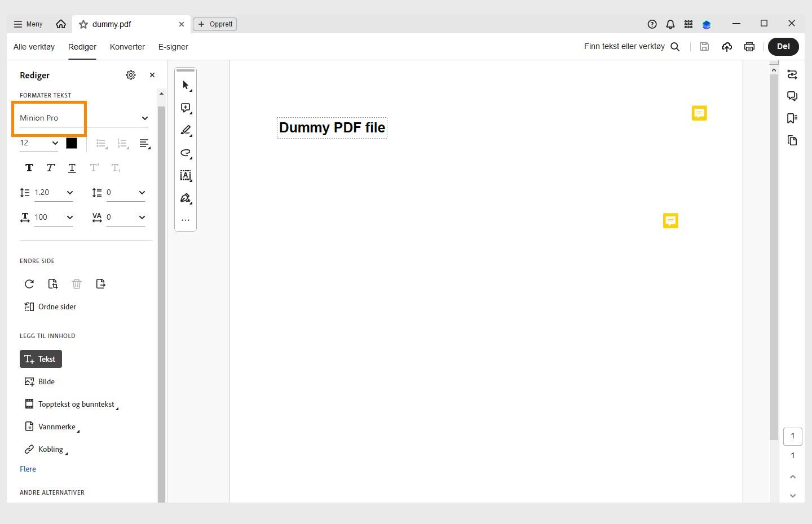Switch to the Konverter tab
The image size is (812, 524).
coord(127,47)
